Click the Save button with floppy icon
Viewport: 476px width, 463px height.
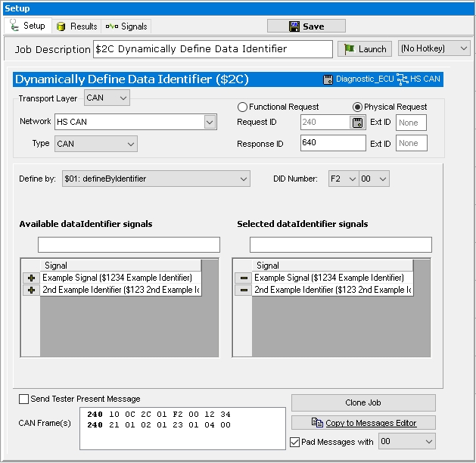[x=306, y=26]
